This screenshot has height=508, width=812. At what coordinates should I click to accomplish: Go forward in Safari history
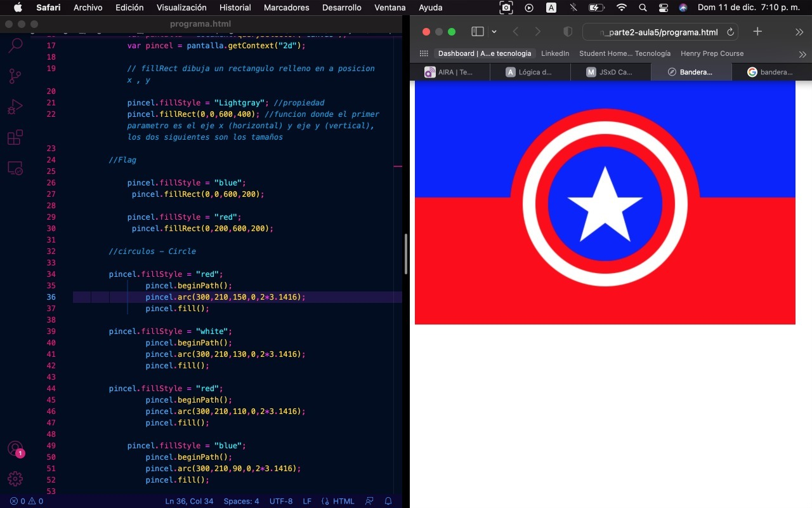[x=538, y=32]
